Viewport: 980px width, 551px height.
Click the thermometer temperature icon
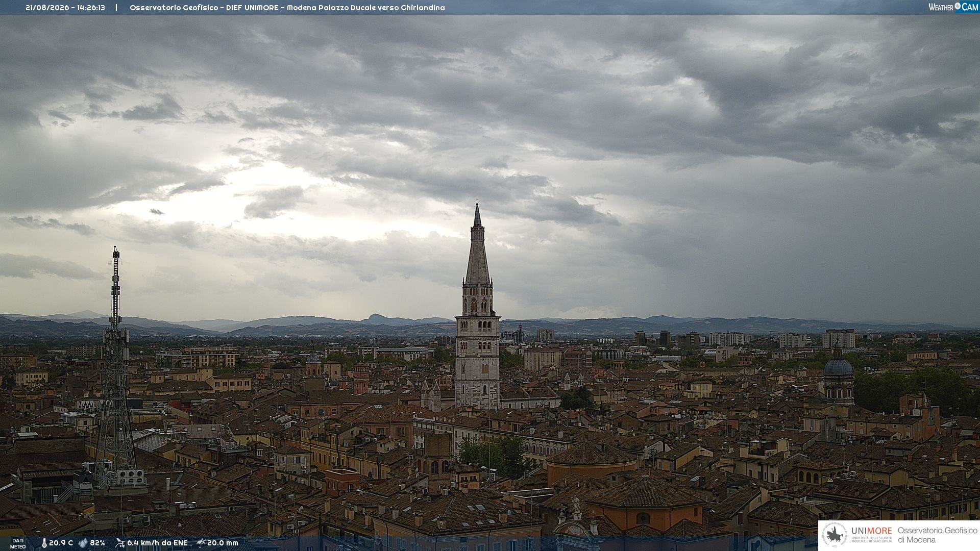pos(44,543)
